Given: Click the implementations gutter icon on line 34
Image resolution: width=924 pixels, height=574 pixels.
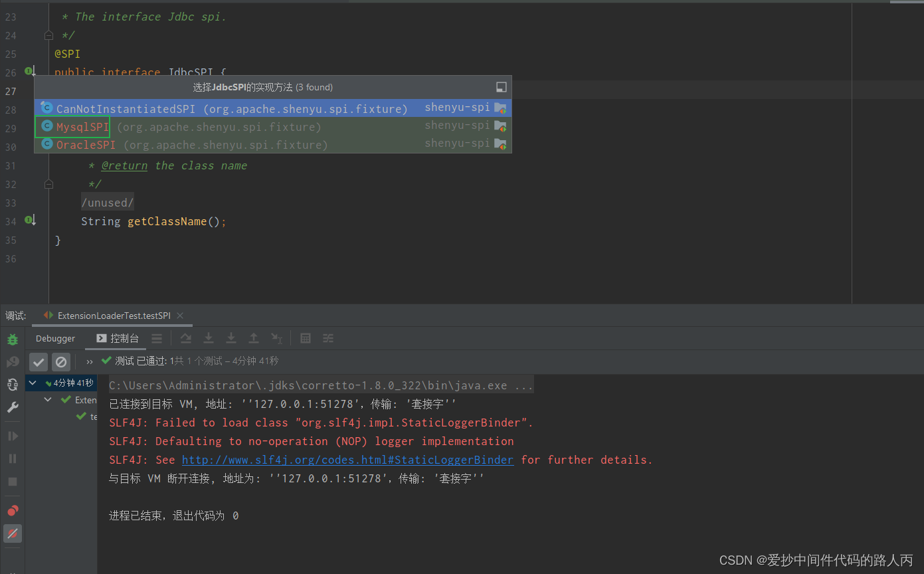Looking at the screenshot, I should tap(30, 220).
